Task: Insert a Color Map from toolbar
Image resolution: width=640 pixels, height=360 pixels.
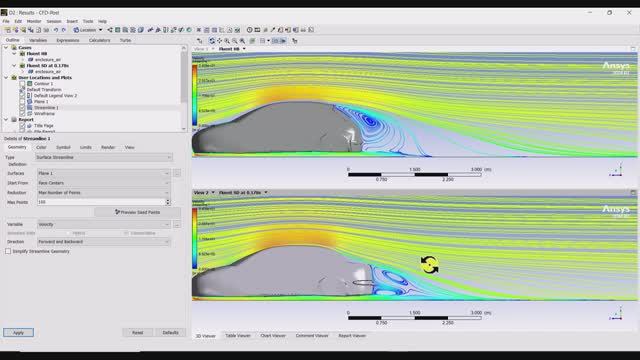Action: coord(189,30)
